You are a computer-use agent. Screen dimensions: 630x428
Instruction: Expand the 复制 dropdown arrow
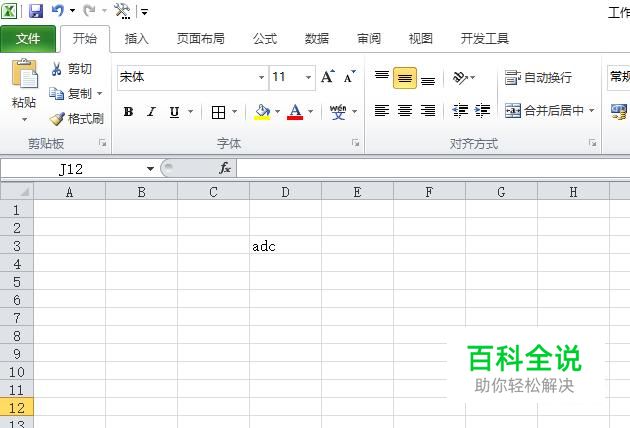pyautogui.click(x=100, y=94)
